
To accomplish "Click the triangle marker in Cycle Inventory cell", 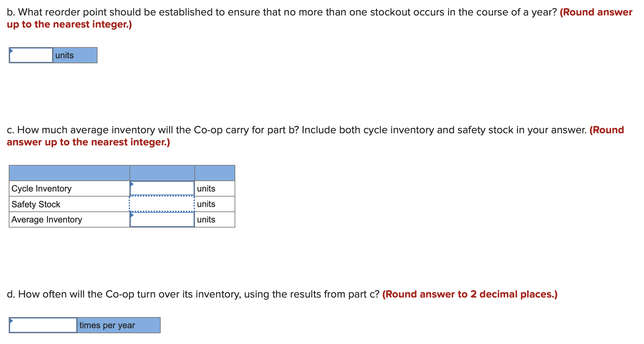I will click(x=132, y=184).
